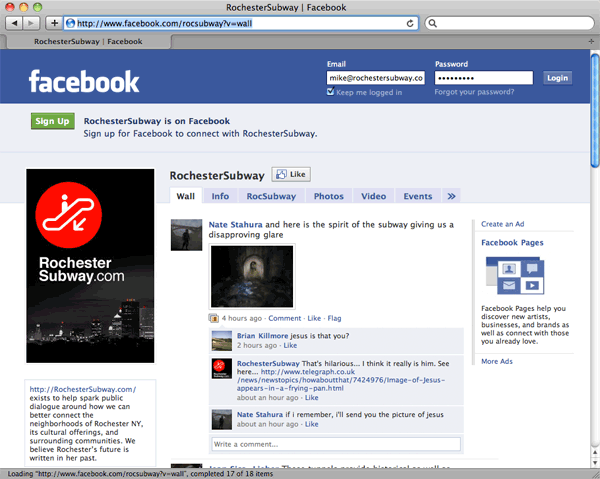Like the RochesterSubway page

pyautogui.click(x=291, y=174)
